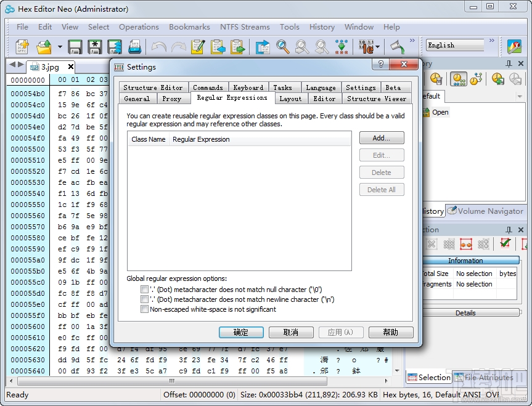Click the picture with wrench icon

pos(514,47)
